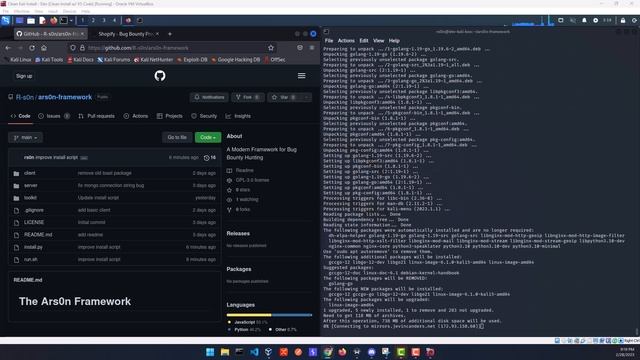Open terminal emulator icon in Kali panel
Screen dimensions: 640x360
click(64, 20)
